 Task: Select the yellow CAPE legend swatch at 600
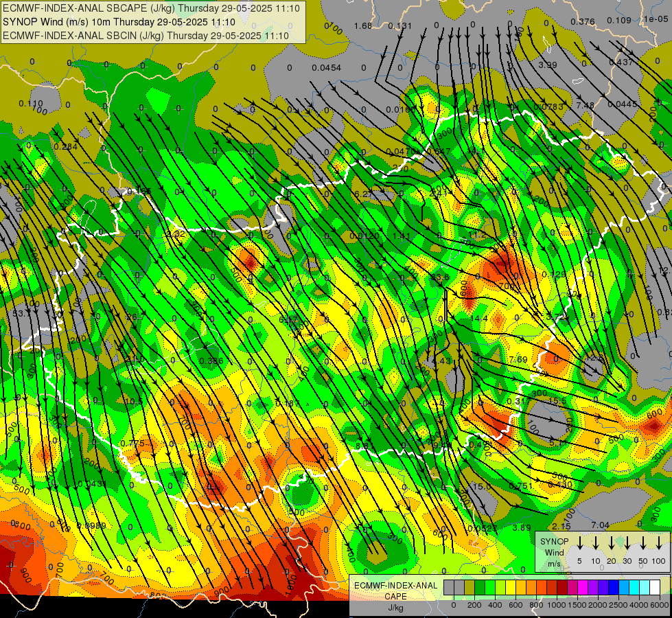[511, 587]
